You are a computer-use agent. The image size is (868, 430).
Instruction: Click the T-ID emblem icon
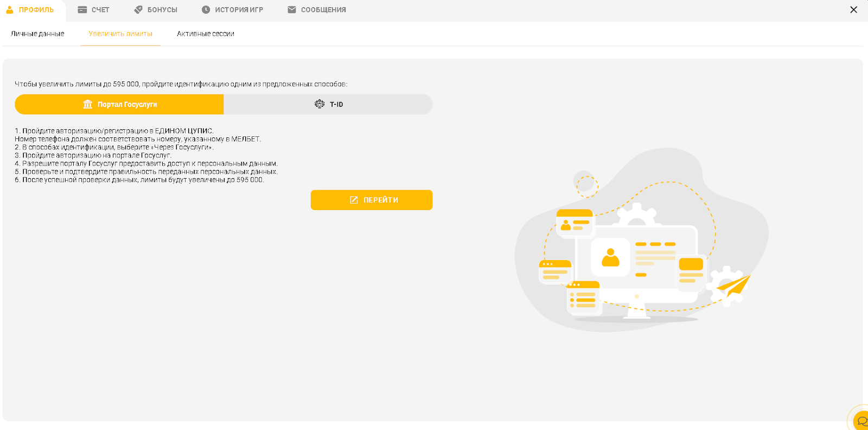(320, 104)
